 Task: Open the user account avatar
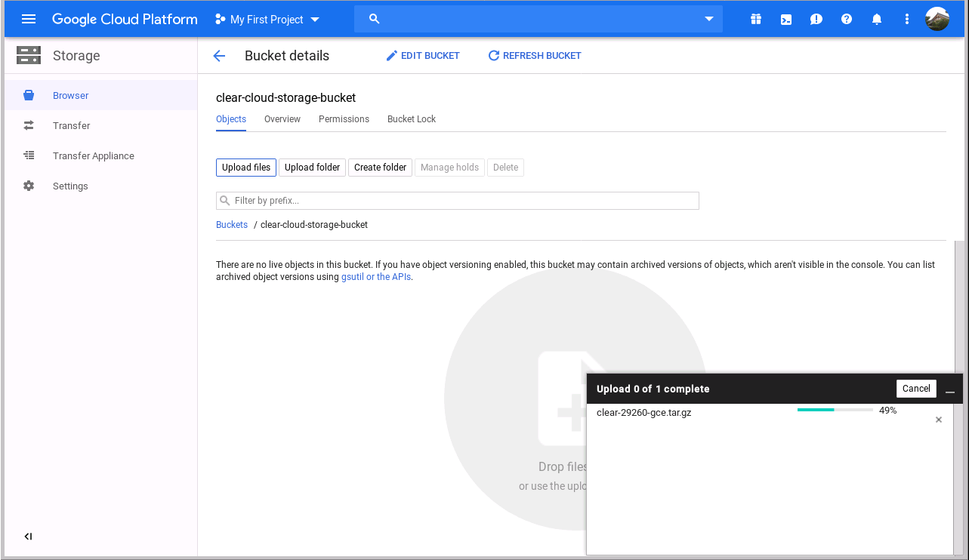[x=937, y=20]
